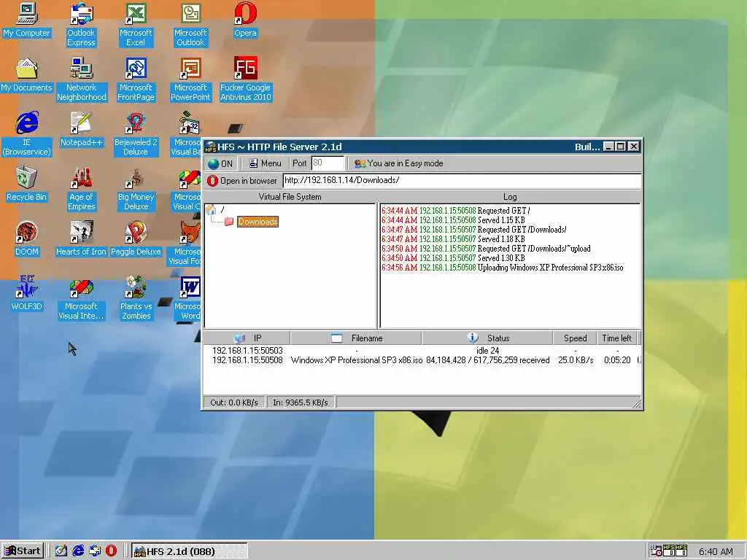
Task: Open the Windows Start menu
Action: [x=23, y=551]
